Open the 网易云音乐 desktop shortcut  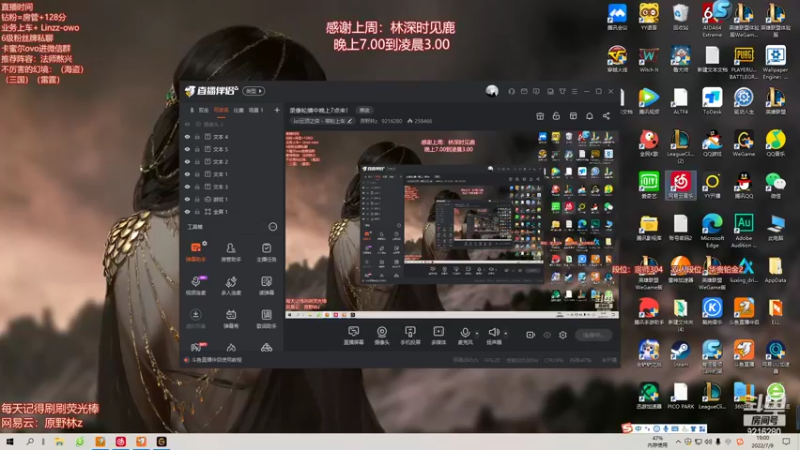tap(681, 186)
